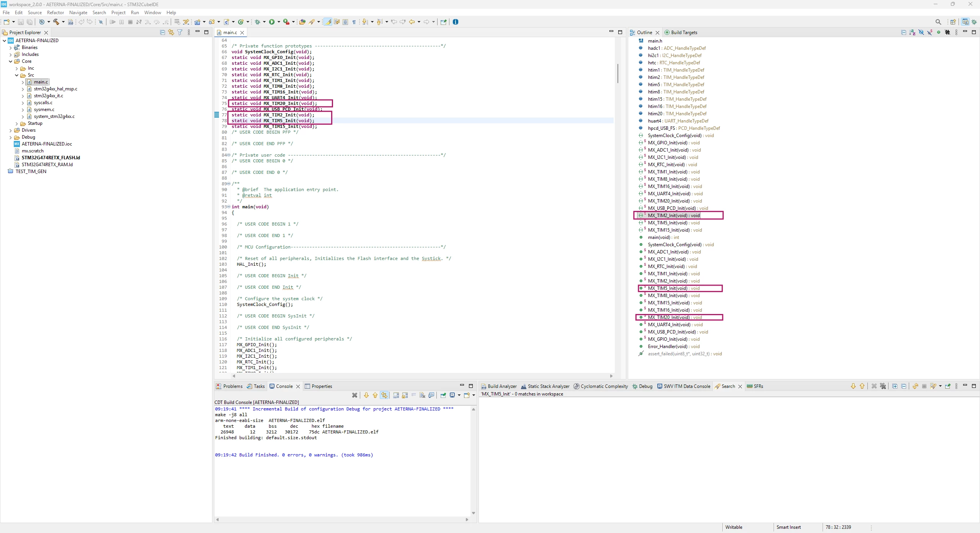Image resolution: width=980 pixels, height=533 pixels.
Task: Toggle Hide Fields in Outline toolbar
Action: tap(921, 33)
